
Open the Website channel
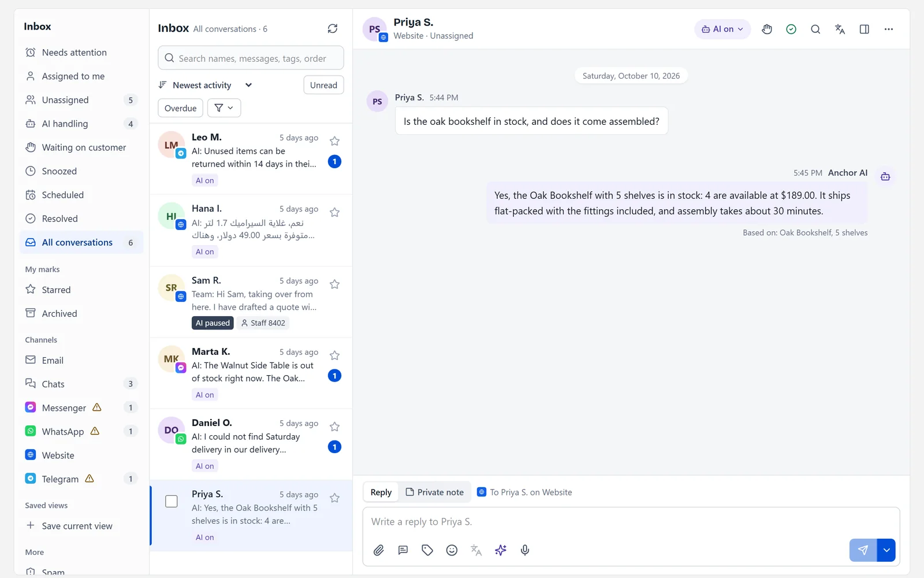click(x=81, y=455)
